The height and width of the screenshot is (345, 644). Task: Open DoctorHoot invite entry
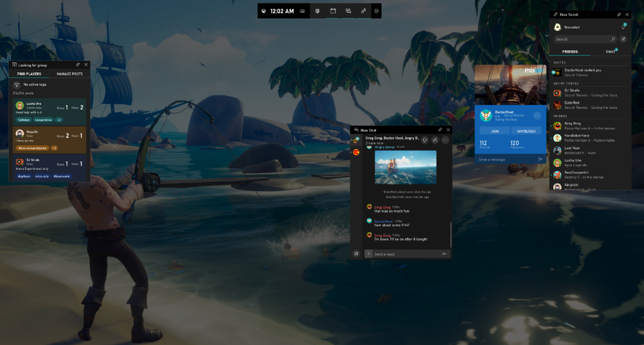click(x=590, y=72)
